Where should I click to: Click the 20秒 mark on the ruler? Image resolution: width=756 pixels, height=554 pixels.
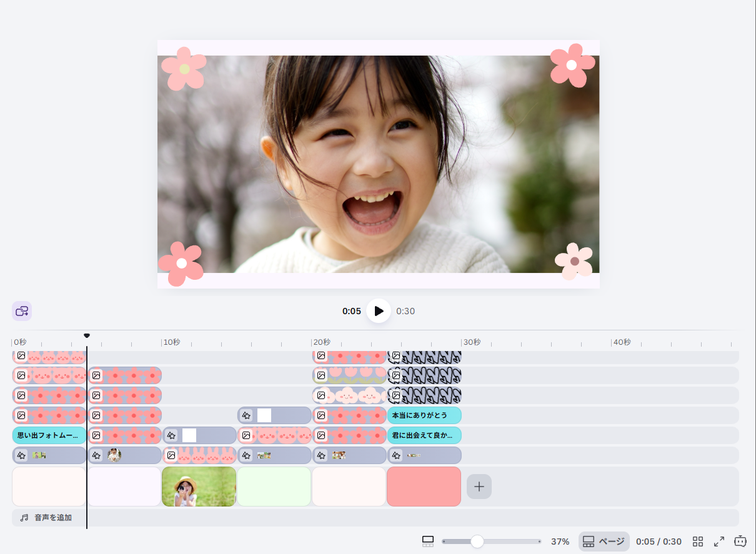322,342
